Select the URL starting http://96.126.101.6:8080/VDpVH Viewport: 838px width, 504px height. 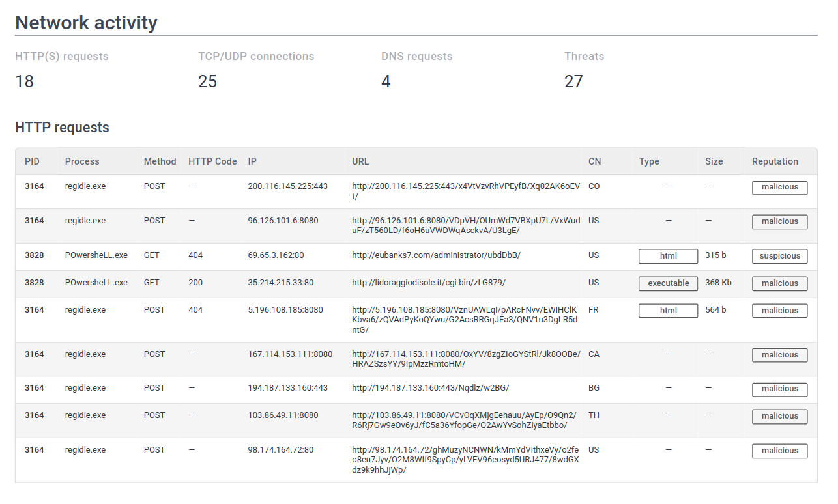click(466, 226)
